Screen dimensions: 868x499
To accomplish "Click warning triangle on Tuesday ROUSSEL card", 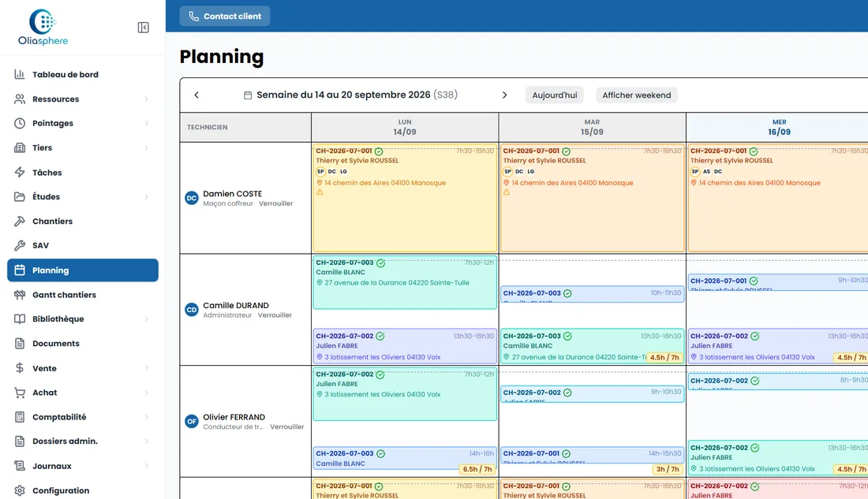I will point(507,192).
